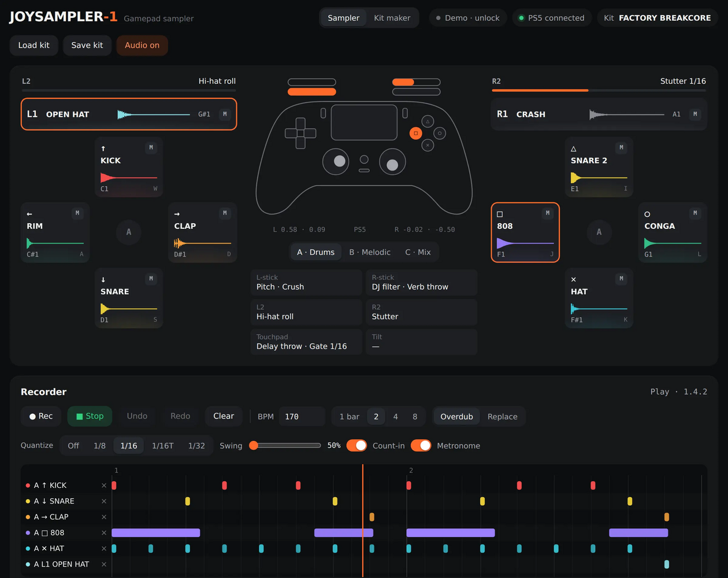
Task: Mute the OPEN HAT pad
Action: click(225, 114)
